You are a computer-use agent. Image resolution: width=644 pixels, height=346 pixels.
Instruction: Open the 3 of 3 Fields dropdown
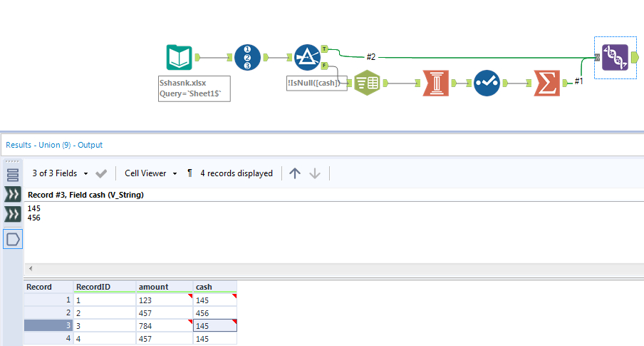click(60, 173)
